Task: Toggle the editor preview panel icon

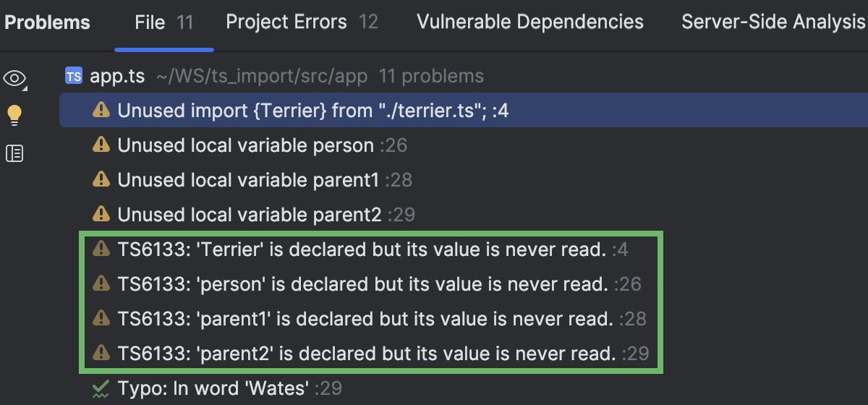Action: tap(14, 153)
